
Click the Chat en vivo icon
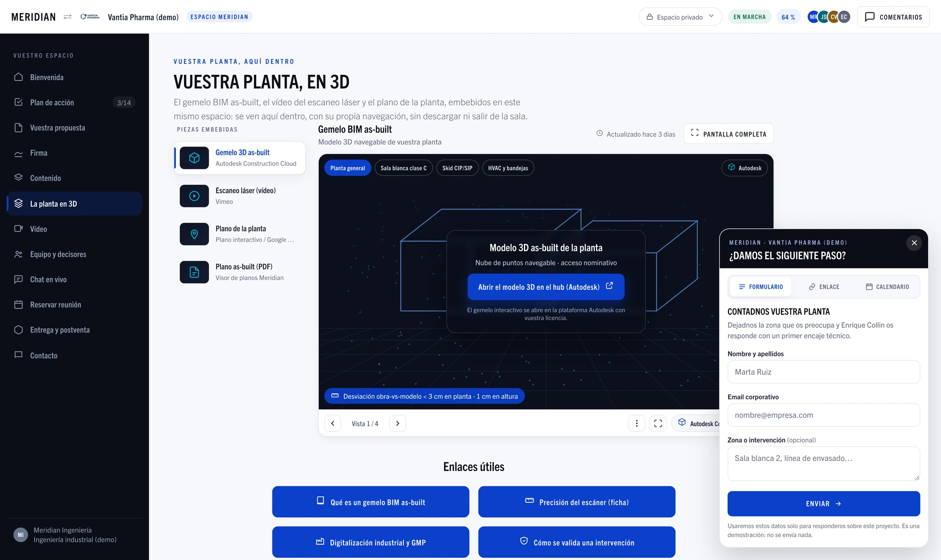pyautogui.click(x=18, y=279)
